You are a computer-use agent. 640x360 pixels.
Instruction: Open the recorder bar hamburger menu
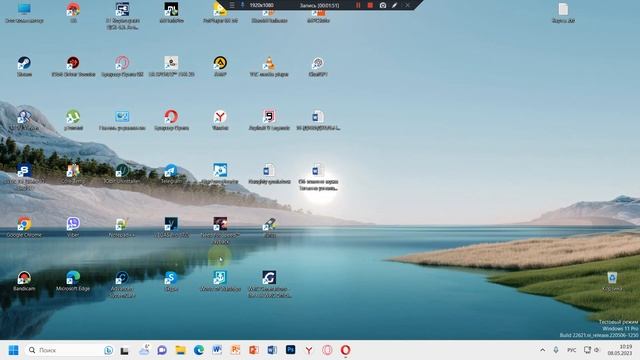232,5
